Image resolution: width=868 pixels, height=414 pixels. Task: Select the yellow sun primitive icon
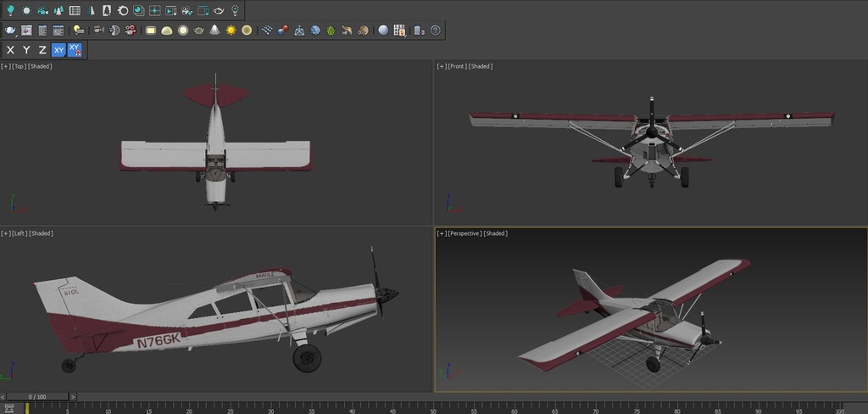231,31
